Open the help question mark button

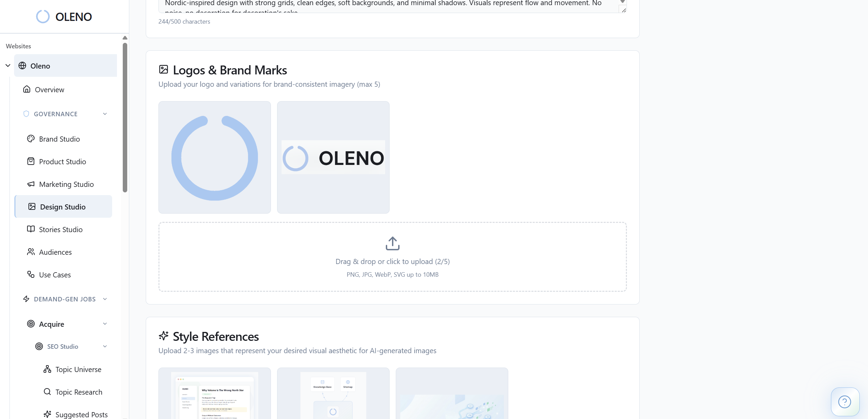(x=845, y=402)
